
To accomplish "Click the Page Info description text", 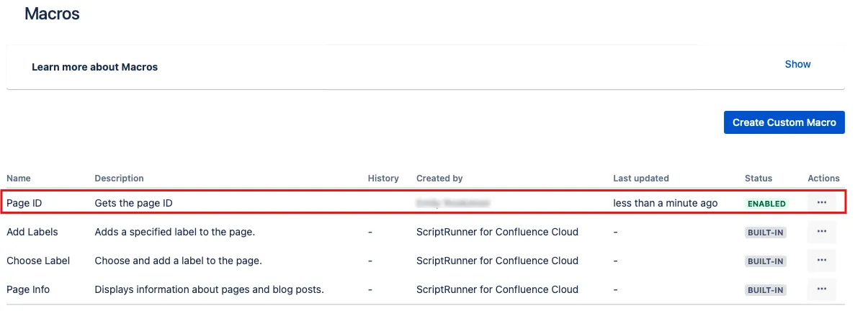I will pyautogui.click(x=209, y=289).
